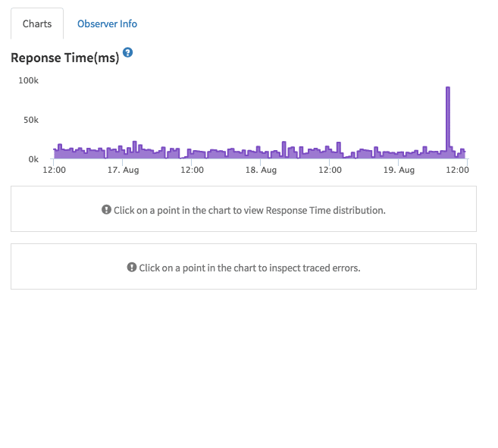Click the chart bar above 17. Aug label

[x=122, y=153]
